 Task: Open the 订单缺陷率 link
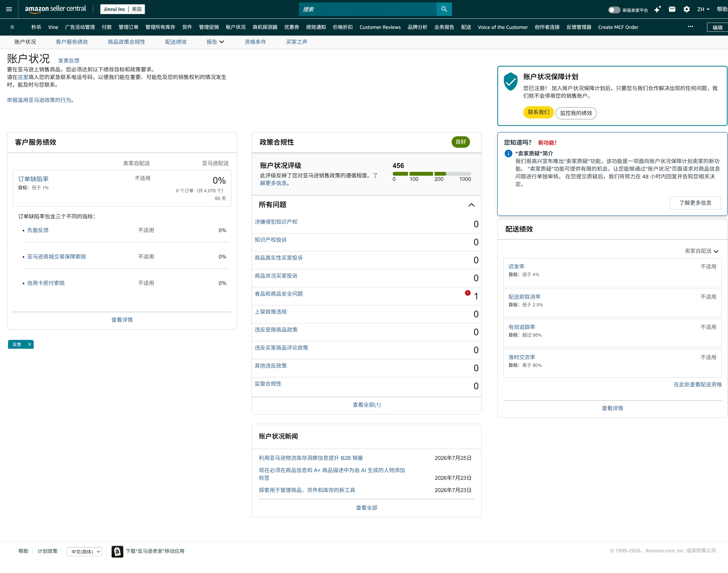[x=33, y=179]
